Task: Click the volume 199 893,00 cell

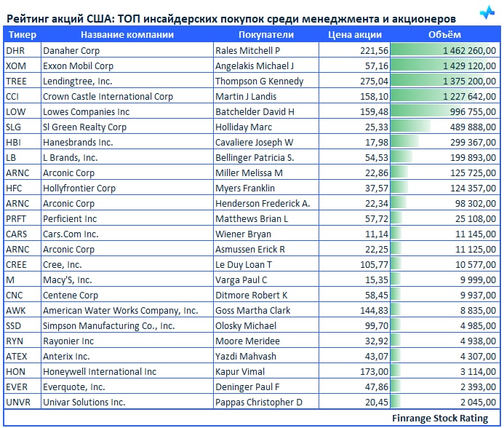Action: [x=445, y=157]
